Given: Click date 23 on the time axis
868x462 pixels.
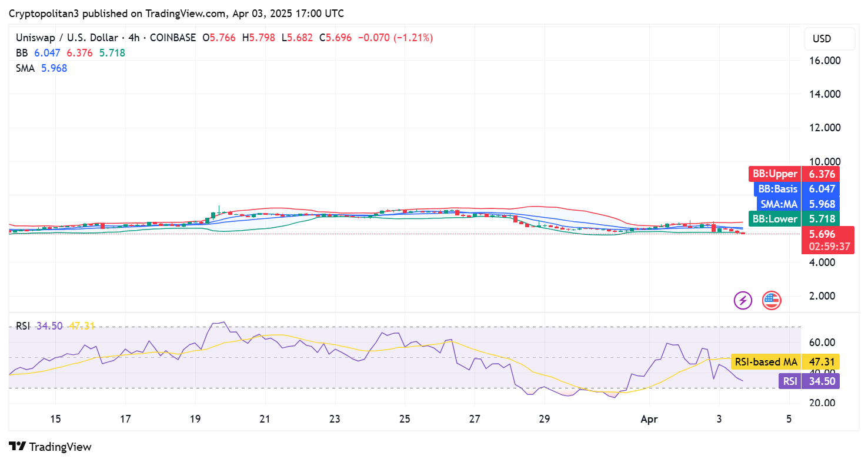Looking at the screenshot, I should click(x=335, y=419).
